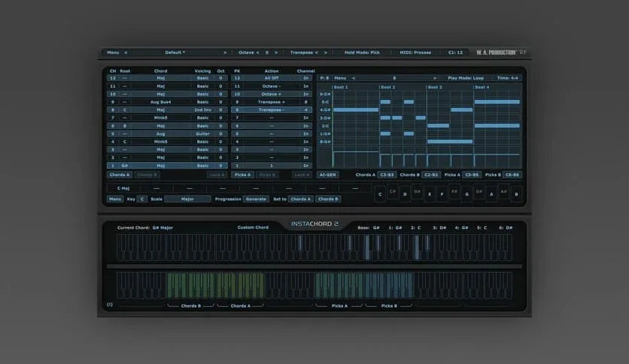Select the C note key in the scale keyboard
The width and height of the screenshot is (629, 364).
[x=380, y=194]
